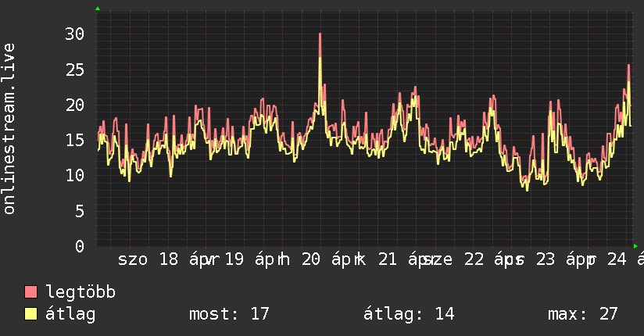Click the green arrow atop y-axis
This screenshot has width=644, height=336.
98,9
